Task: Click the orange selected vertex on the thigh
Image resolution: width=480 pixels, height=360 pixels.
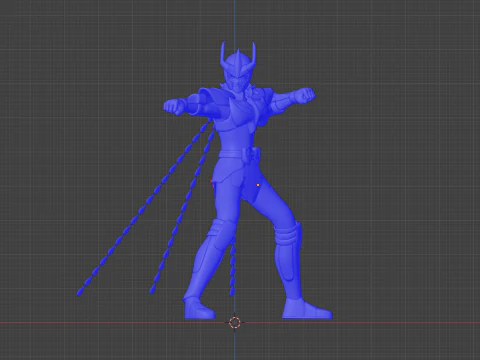Action: (258, 185)
